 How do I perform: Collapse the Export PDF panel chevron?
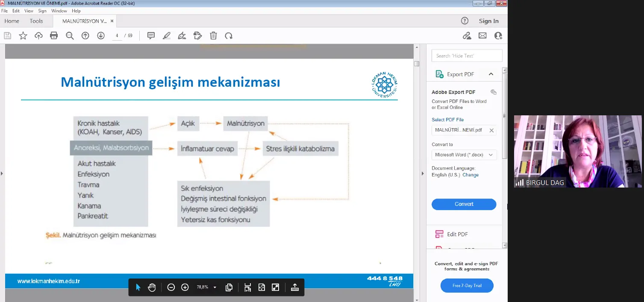point(491,74)
